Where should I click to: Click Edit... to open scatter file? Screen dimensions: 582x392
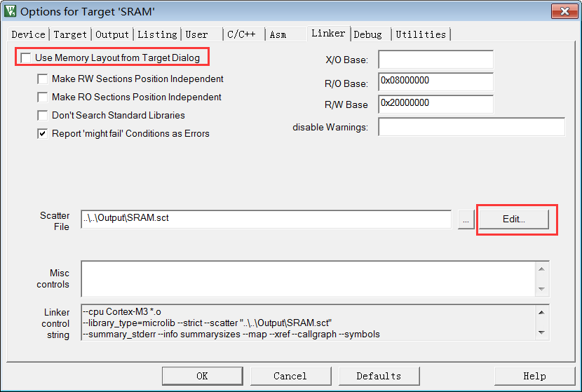click(514, 219)
